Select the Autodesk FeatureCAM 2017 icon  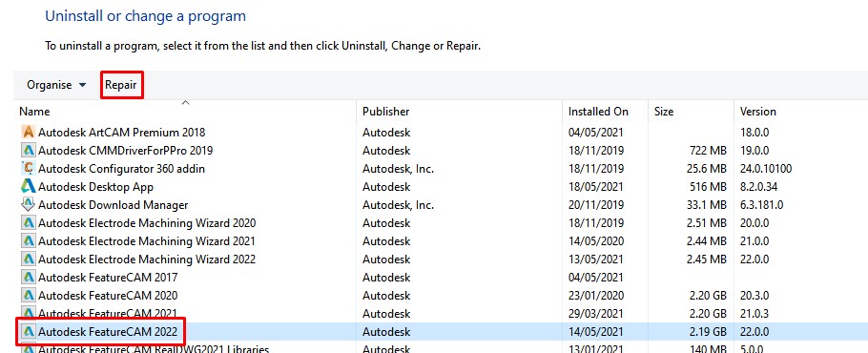pyautogui.click(x=28, y=278)
